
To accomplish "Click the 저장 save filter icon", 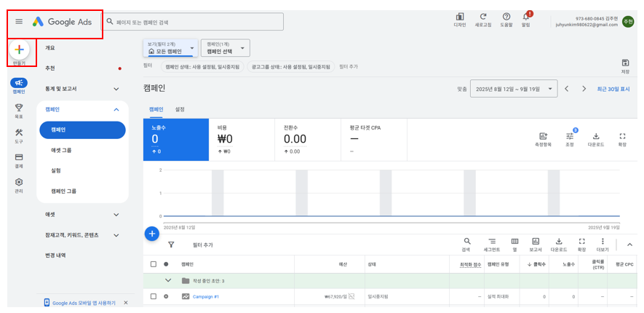I will pos(625,63).
